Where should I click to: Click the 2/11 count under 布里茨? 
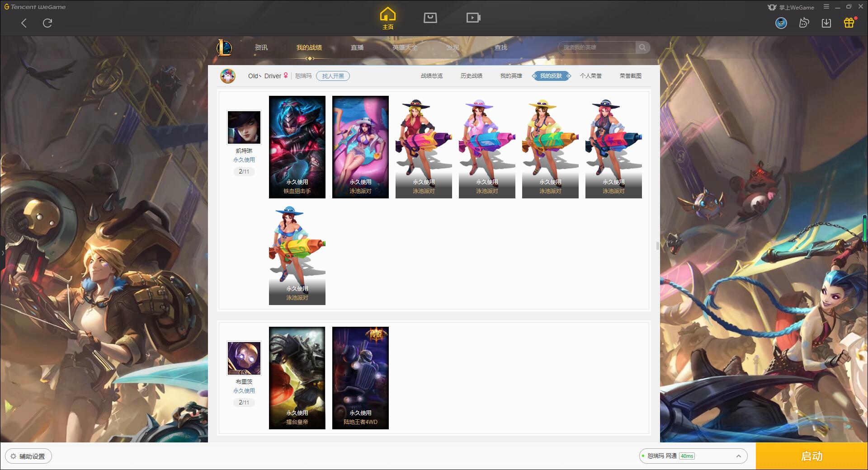pos(244,402)
